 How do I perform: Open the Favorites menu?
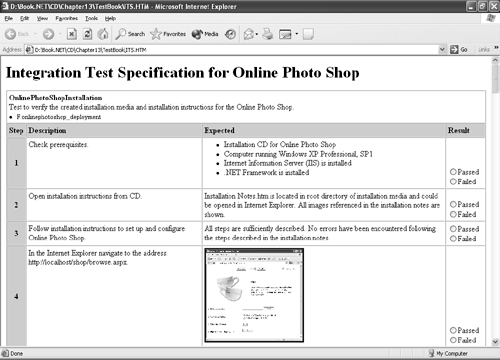click(x=67, y=18)
